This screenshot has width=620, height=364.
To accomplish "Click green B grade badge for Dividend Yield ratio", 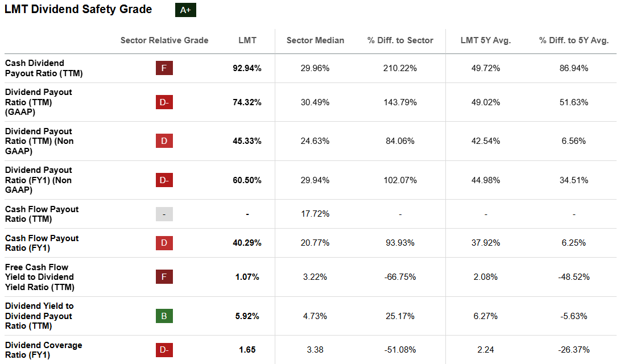I will 164,316.
